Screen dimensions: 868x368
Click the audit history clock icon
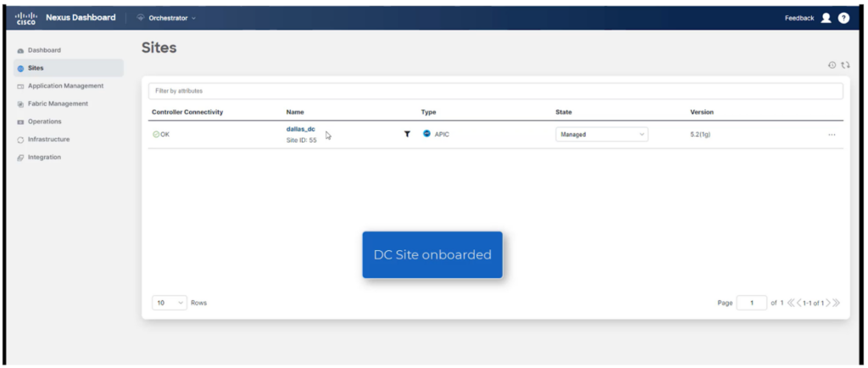coord(832,65)
